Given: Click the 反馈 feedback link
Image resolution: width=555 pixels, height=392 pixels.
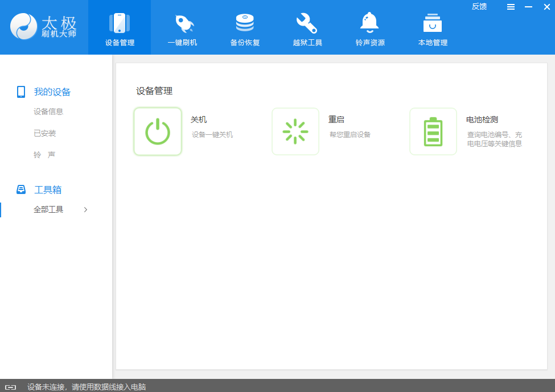Looking at the screenshot, I should coord(479,7).
